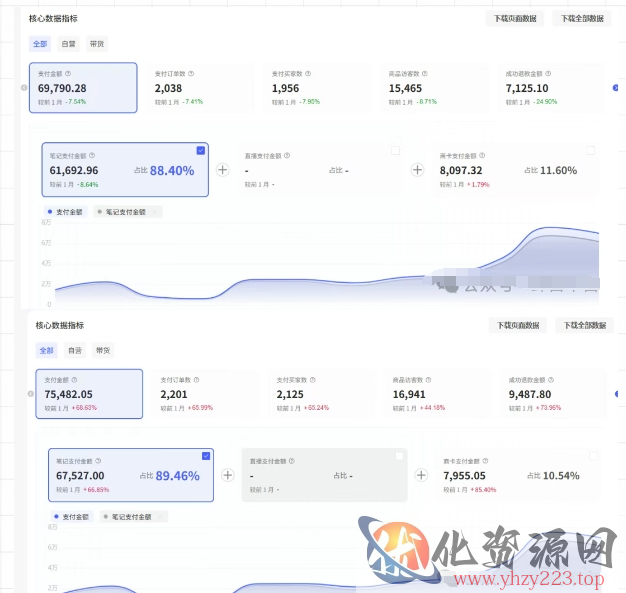Click help icon beside 支付订单数 2,201
Screen dimensions: 626x593
(x=196, y=380)
